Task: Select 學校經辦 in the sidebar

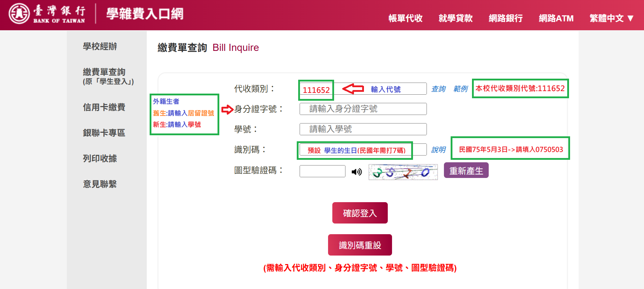Action: (100, 46)
